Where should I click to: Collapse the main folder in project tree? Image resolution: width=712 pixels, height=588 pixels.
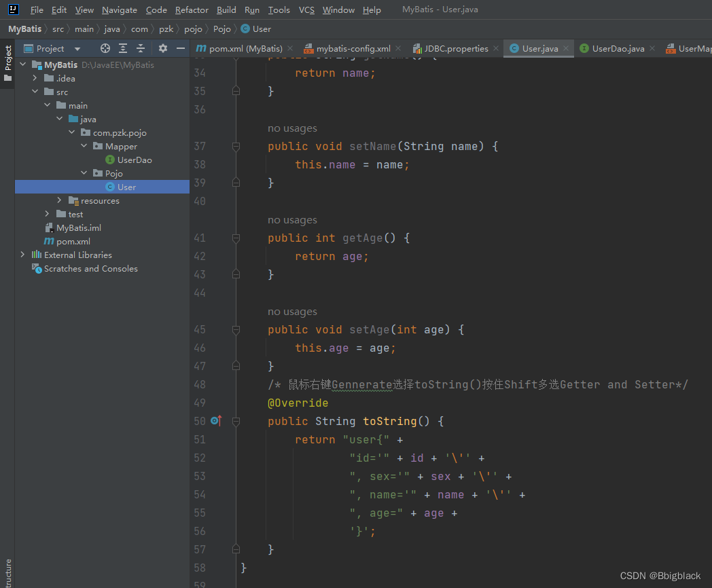point(48,105)
